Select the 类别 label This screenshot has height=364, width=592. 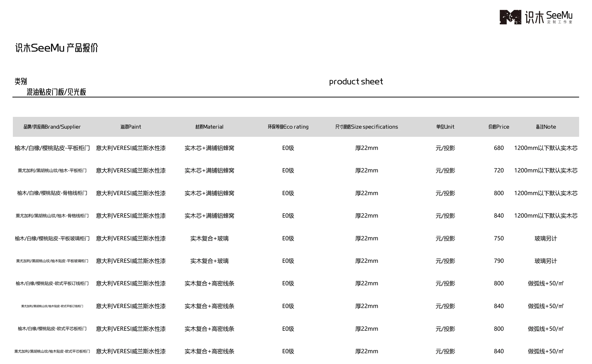(21, 81)
